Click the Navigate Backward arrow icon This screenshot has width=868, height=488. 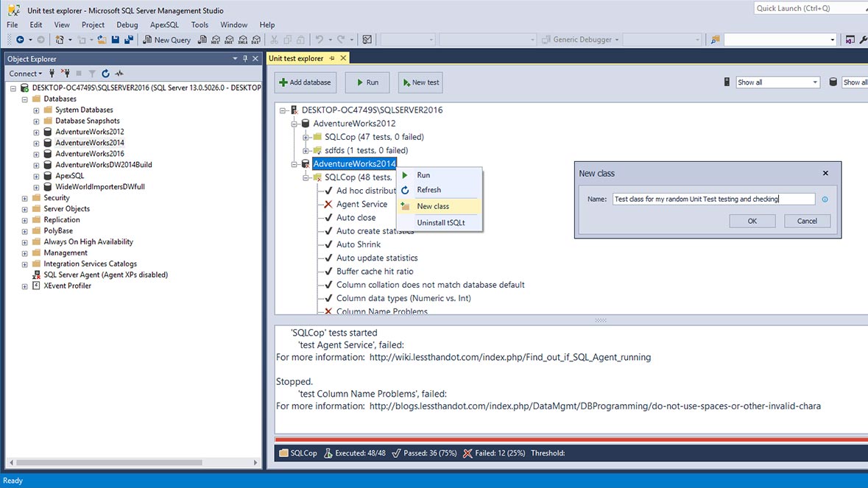point(20,39)
